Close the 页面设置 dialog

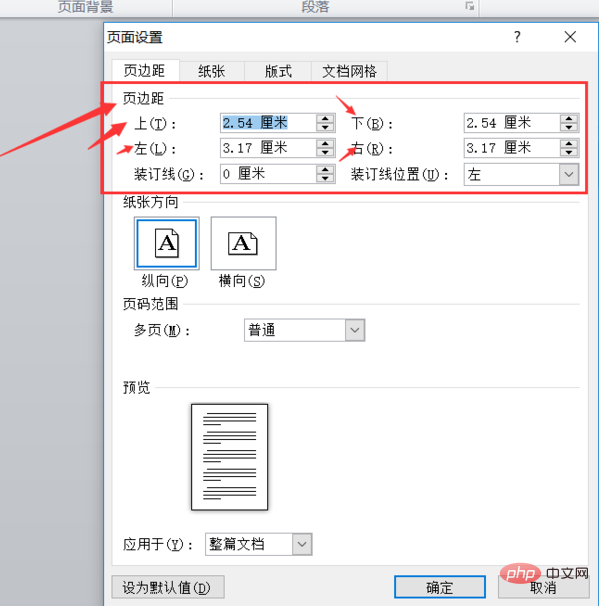pyautogui.click(x=570, y=37)
